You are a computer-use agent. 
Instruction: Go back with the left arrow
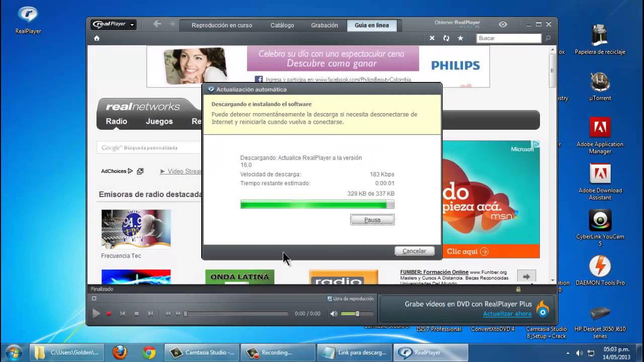[157, 24]
